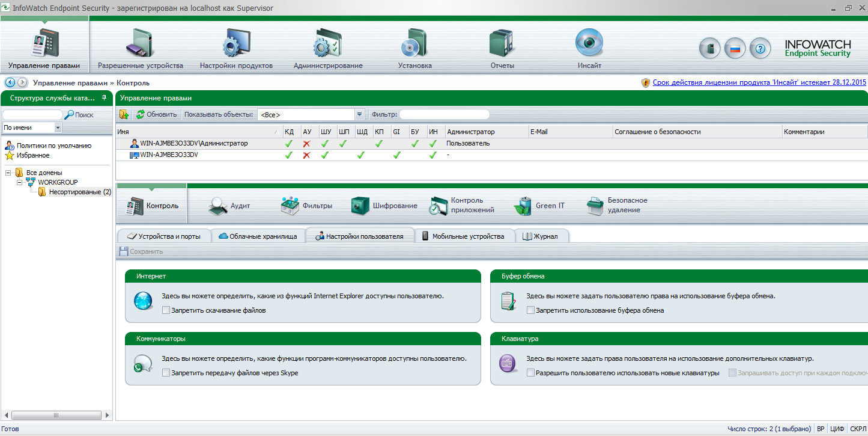Open the Установка section
This screenshot has height=436, width=868.
click(x=414, y=49)
